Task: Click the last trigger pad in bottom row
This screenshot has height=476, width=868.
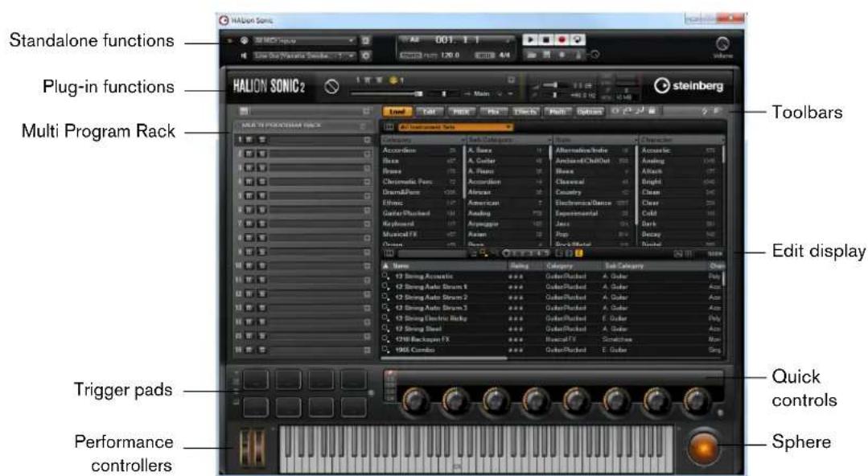Action: point(353,407)
